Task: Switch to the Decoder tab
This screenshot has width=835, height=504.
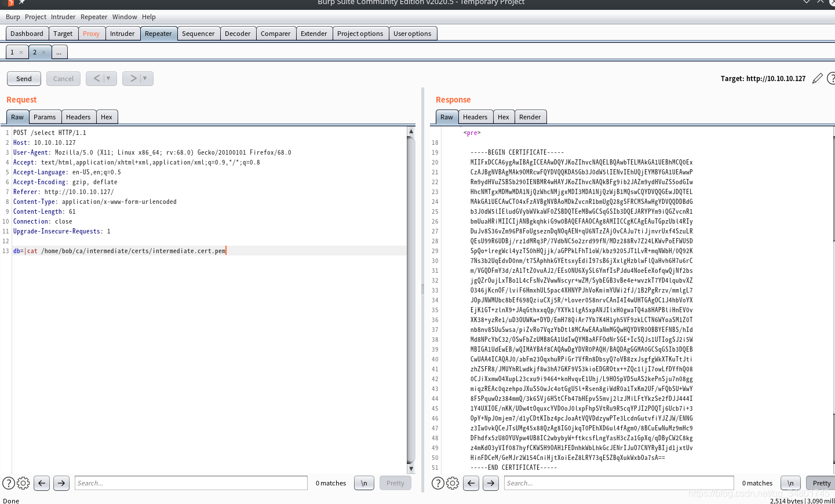Action: (238, 34)
